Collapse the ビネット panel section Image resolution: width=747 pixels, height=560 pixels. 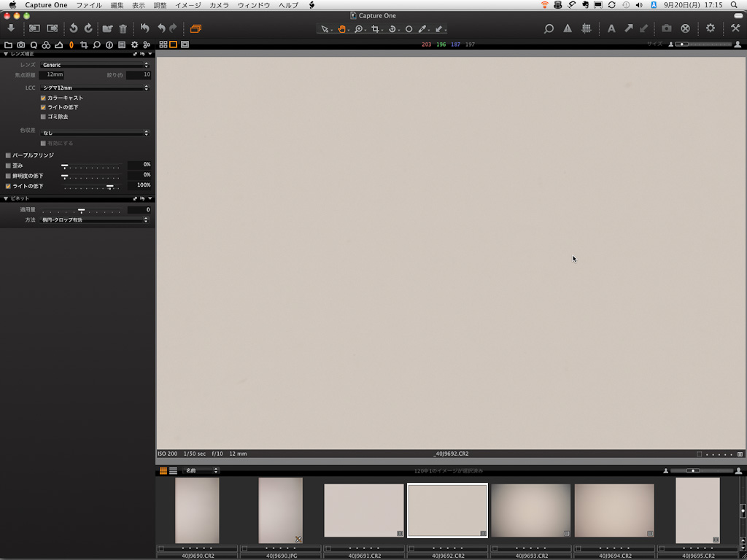(6, 198)
